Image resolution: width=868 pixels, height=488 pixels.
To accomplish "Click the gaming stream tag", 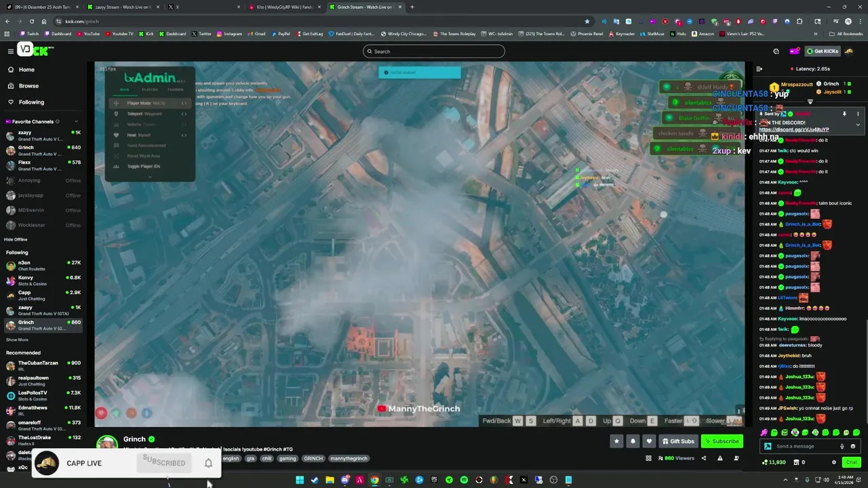I will tap(288, 458).
